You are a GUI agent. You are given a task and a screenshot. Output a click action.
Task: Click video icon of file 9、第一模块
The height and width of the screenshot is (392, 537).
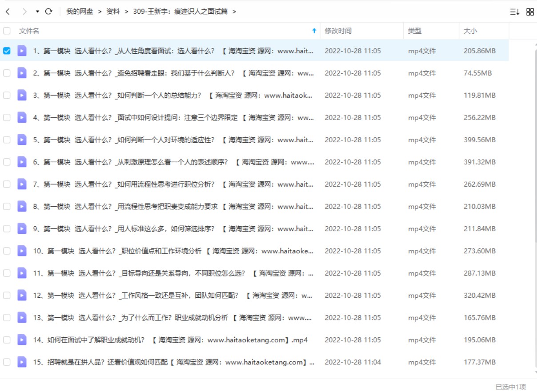point(22,228)
